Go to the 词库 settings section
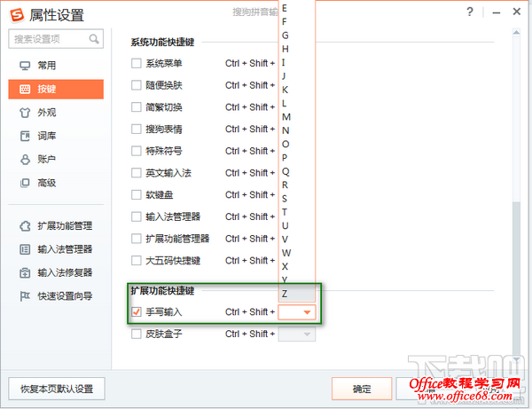 point(56,136)
